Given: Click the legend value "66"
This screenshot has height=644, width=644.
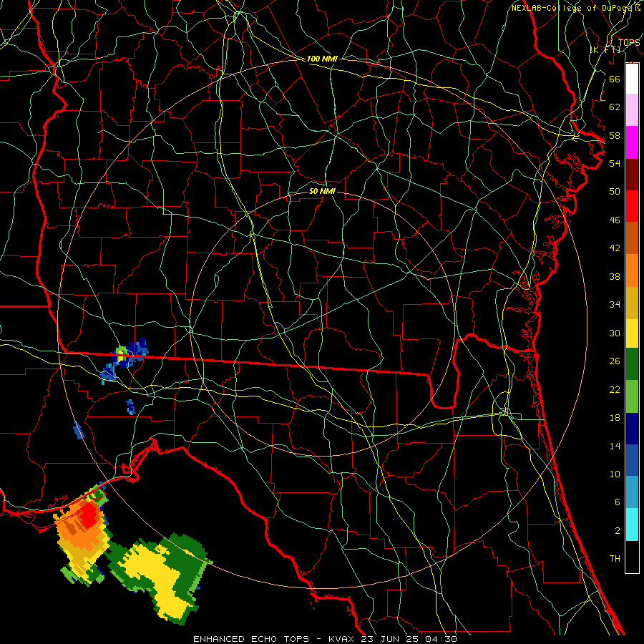Looking at the screenshot, I should (x=615, y=79).
